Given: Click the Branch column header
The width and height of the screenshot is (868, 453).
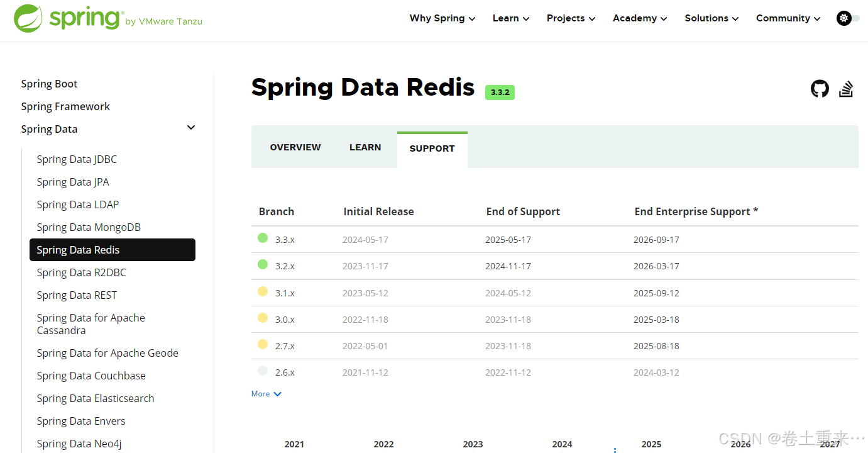Looking at the screenshot, I should tap(277, 211).
